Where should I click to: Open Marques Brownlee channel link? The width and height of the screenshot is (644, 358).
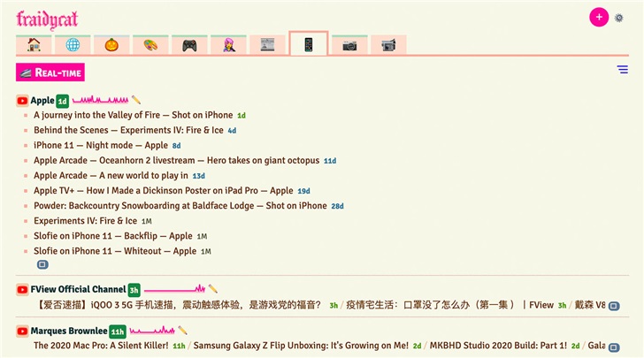click(x=69, y=331)
